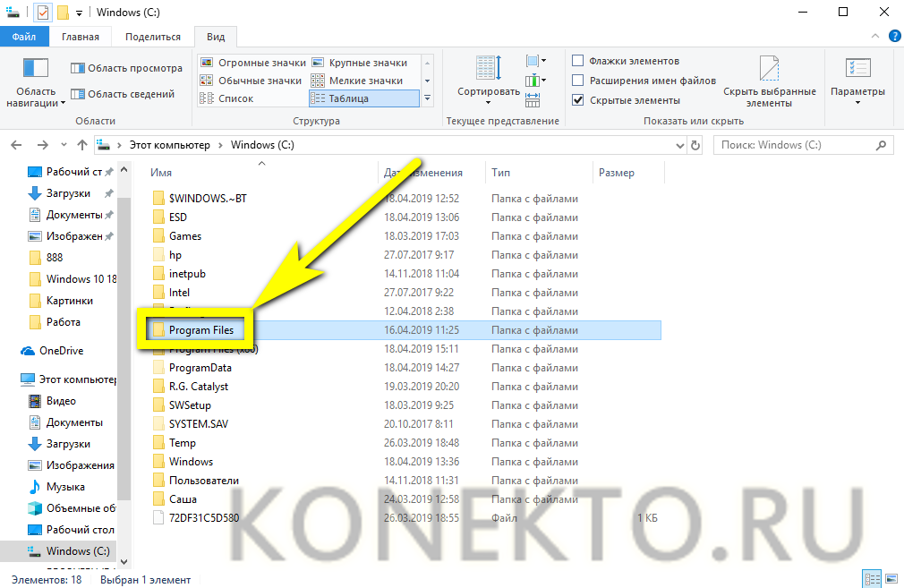Image resolution: width=904 pixels, height=588 pixels.
Task: Collapse the ribbon with chevron
Action: [x=874, y=36]
